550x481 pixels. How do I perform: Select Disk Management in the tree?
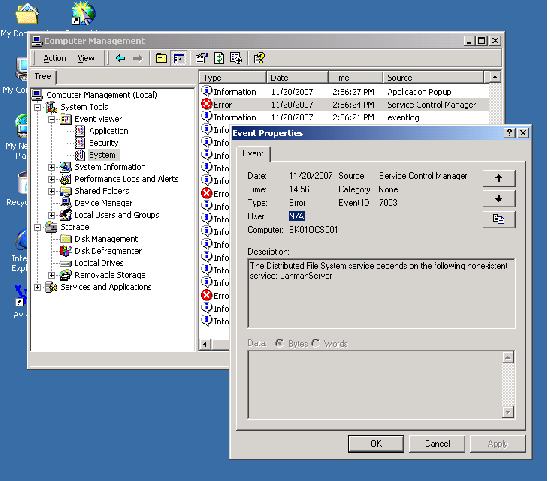click(106, 239)
